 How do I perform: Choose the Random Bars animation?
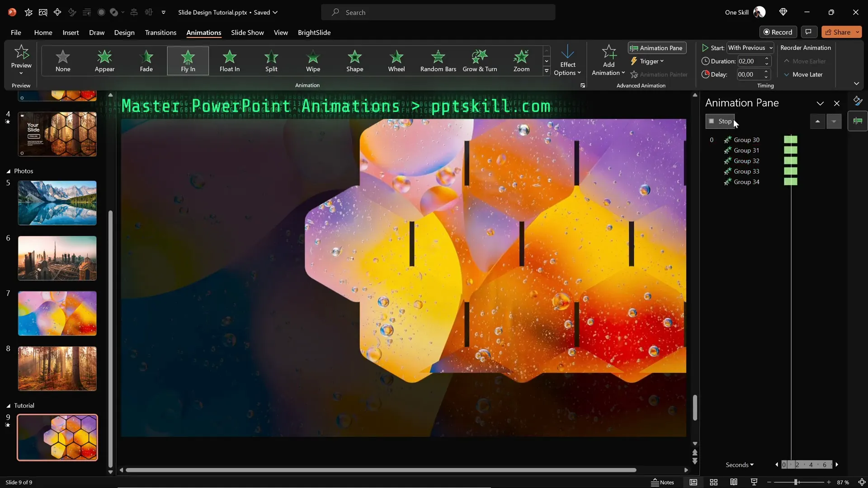point(438,61)
